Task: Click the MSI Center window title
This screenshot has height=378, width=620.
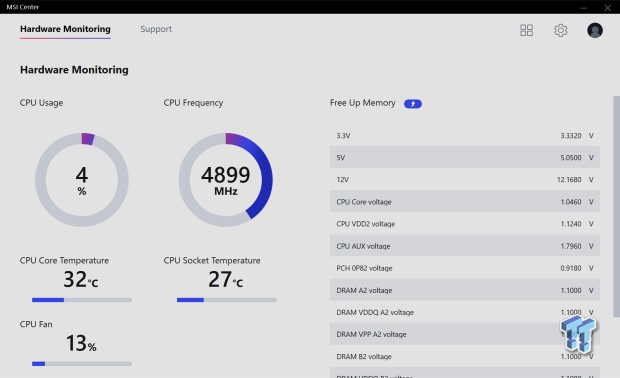Action: click(23, 7)
